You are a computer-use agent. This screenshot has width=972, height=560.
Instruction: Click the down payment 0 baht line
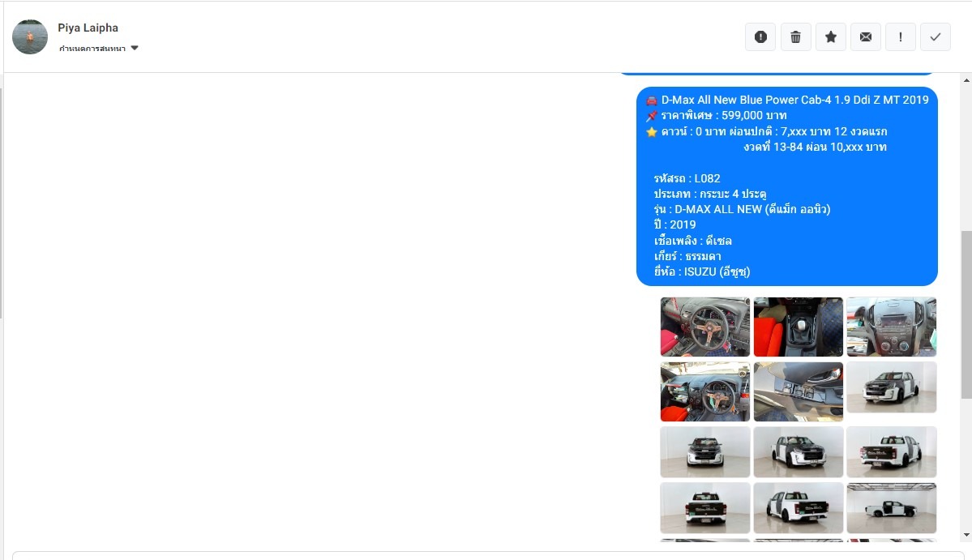click(x=773, y=131)
